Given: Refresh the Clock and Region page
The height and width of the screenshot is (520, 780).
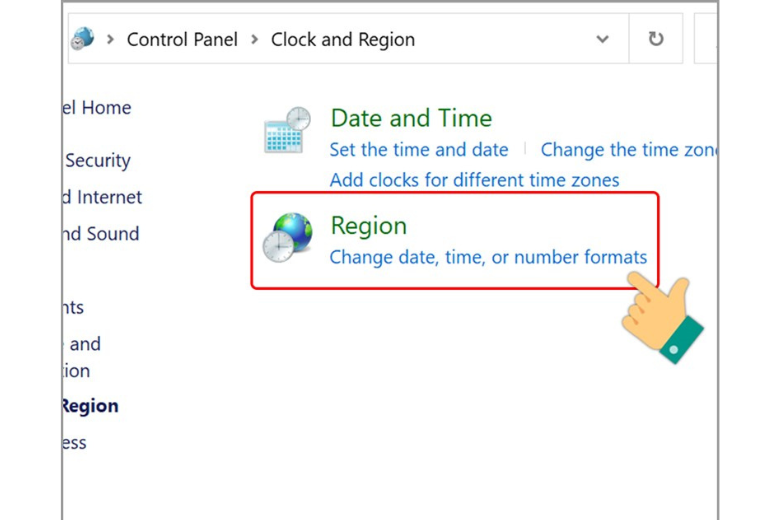Looking at the screenshot, I should [656, 39].
